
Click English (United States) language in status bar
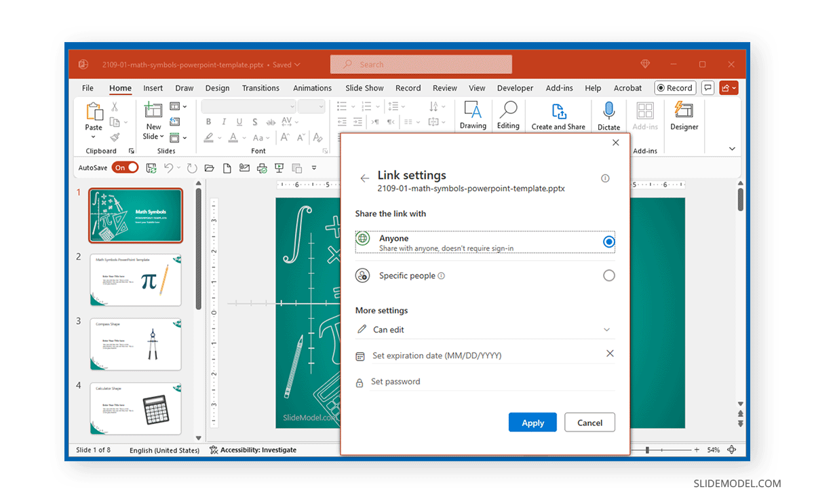[x=164, y=450]
